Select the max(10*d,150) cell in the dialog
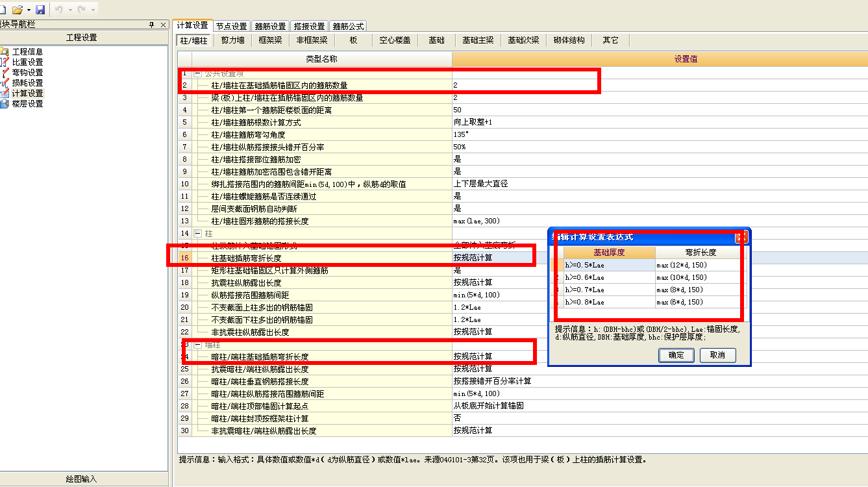The image size is (868, 487). tap(701, 277)
